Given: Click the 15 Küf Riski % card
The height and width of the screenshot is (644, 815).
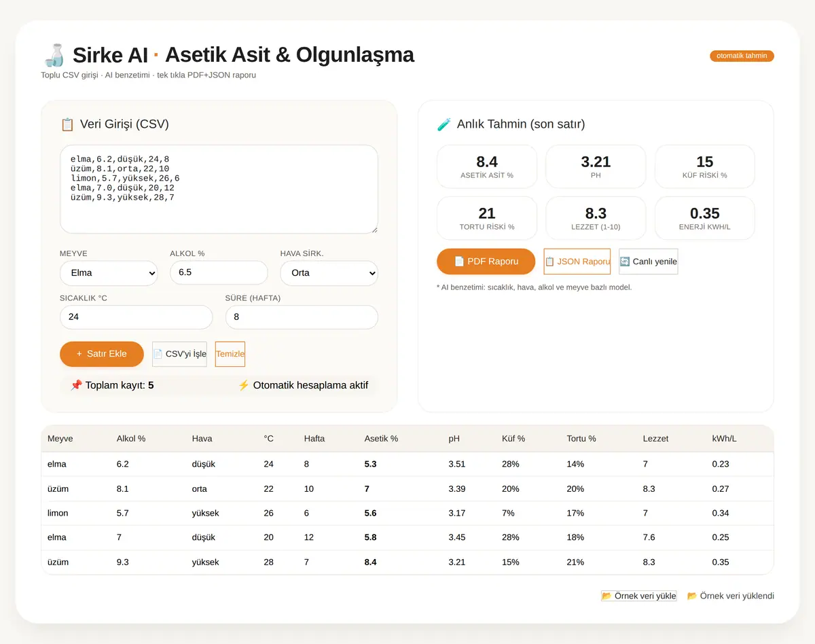Looking at the screenshot, I should click(705, 166).
